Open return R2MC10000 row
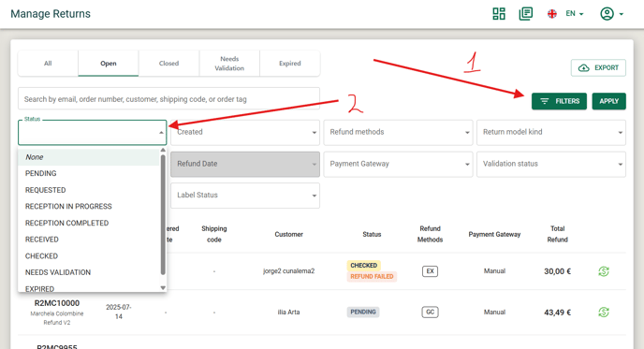Viewport: 644px width, 349px height. tap(57, 303)
